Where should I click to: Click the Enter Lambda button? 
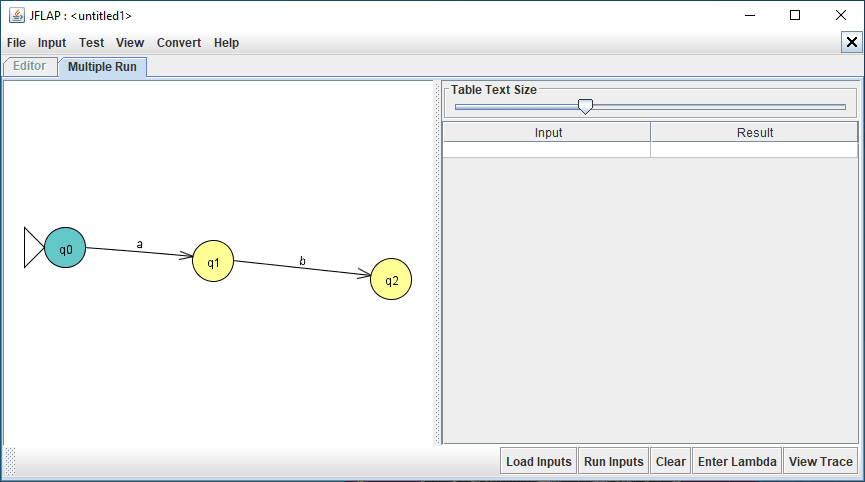click(737, 462)
